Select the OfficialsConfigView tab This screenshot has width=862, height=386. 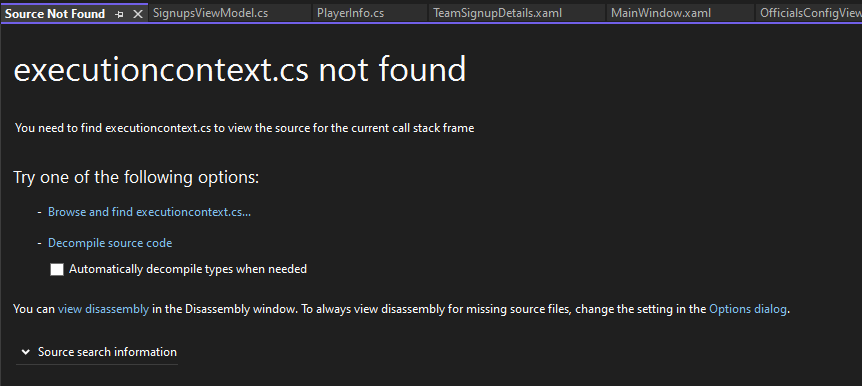pos(808,13)
